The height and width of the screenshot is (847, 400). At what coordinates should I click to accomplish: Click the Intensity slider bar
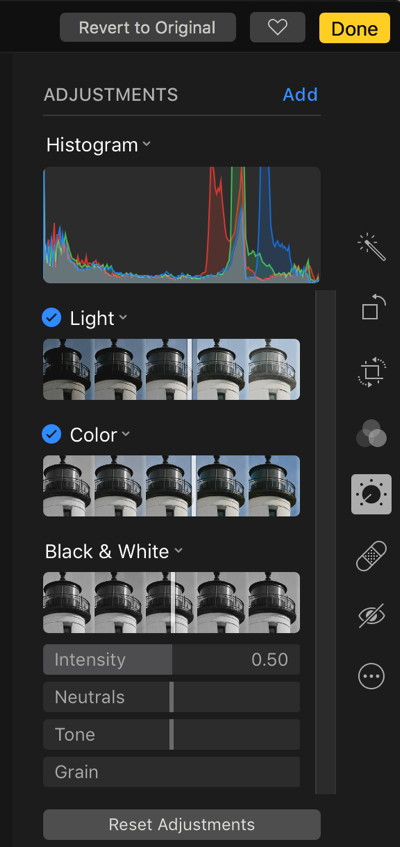[171, 660]
